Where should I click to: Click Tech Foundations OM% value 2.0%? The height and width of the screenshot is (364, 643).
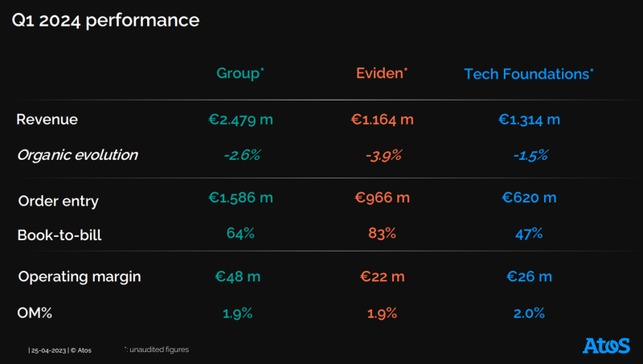529,313
